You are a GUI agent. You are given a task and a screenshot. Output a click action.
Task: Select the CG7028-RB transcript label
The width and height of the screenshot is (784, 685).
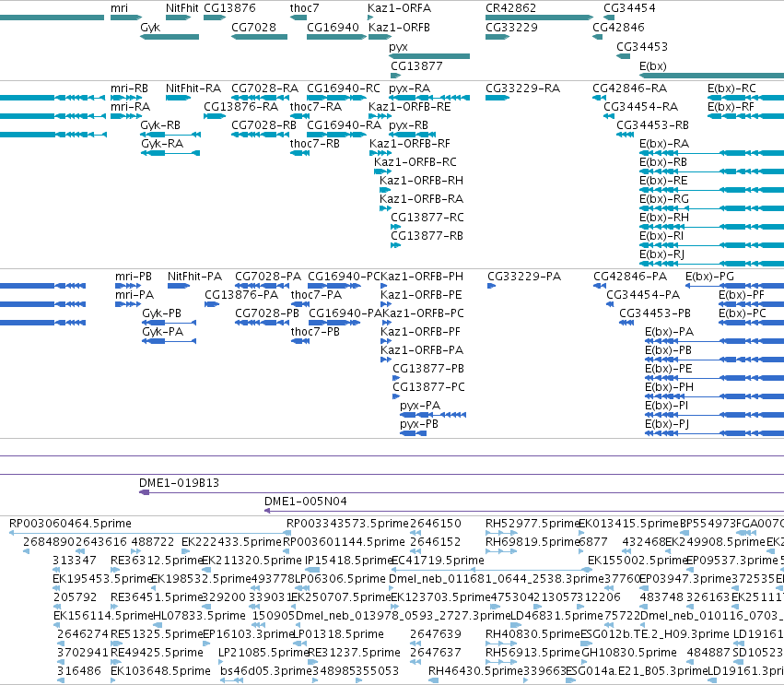264,125
